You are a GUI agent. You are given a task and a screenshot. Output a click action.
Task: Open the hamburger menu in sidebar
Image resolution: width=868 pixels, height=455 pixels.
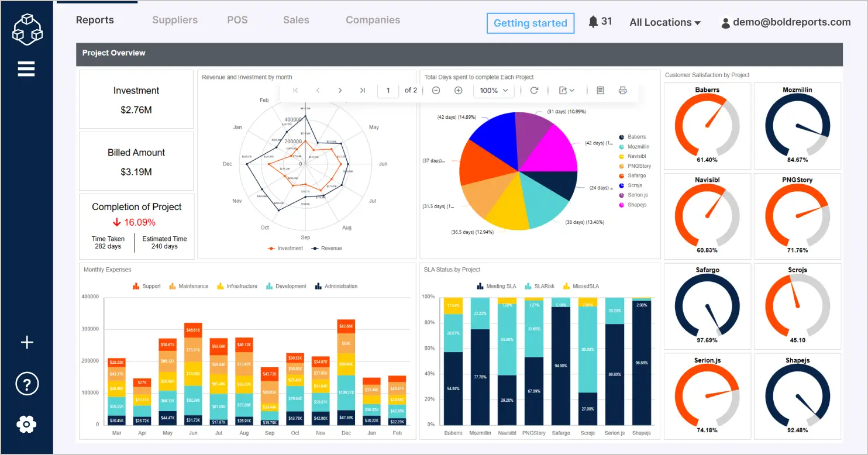point(26,69)
